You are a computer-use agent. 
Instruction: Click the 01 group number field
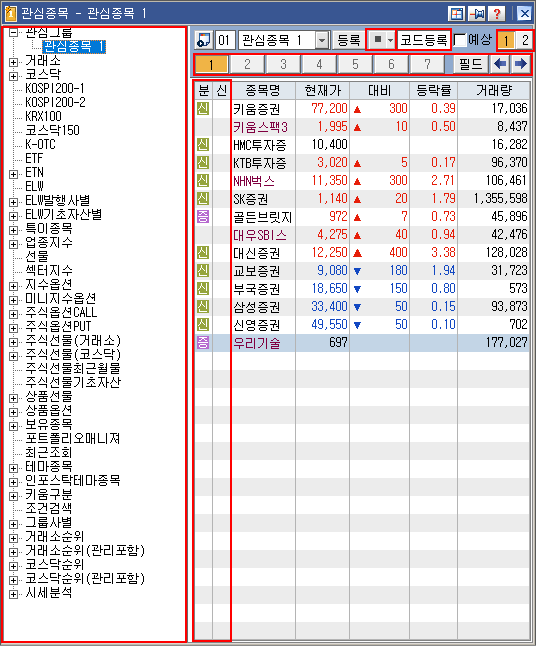tap(224, 40)
